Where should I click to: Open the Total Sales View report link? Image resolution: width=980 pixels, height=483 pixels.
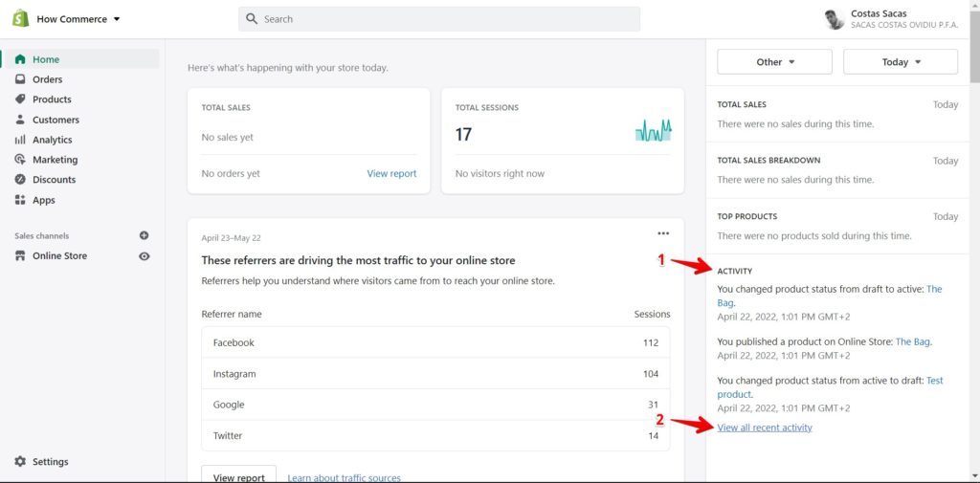coord(391,174)
